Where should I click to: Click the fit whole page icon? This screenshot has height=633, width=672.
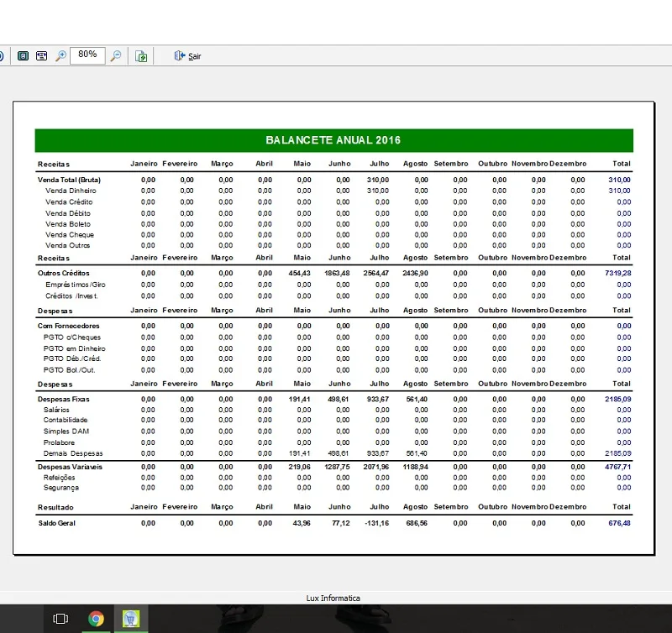pyautogui.click(x=24, y=56)
